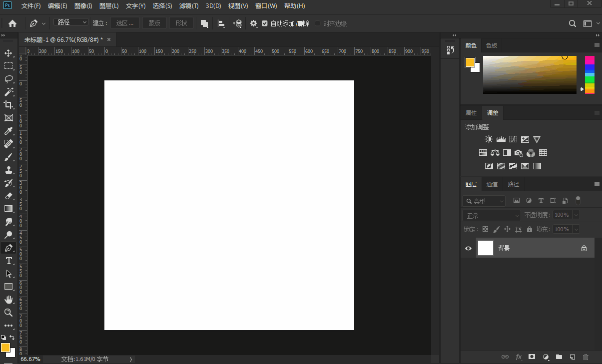Open the 不透明度 opacity dropdown arrow
Screen dimensions: 602x364
tap(576, 215)
